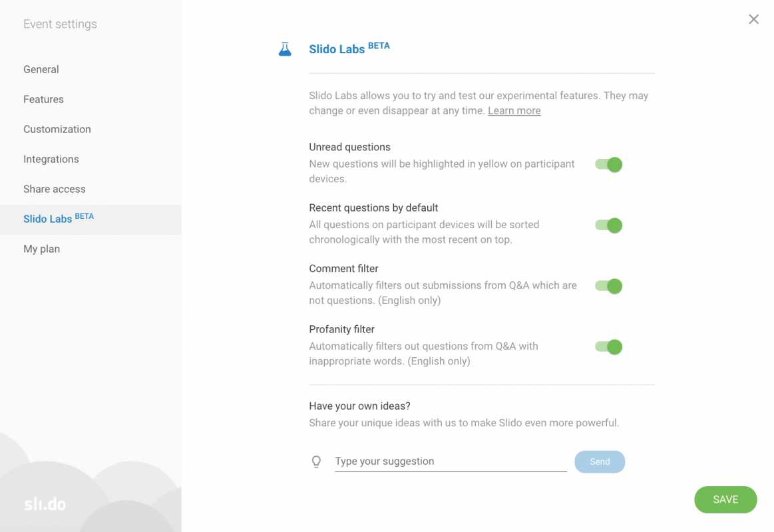Go to Integrations settings
The image size is (774, 532).
pyautogui.click(x=51, y=159)
